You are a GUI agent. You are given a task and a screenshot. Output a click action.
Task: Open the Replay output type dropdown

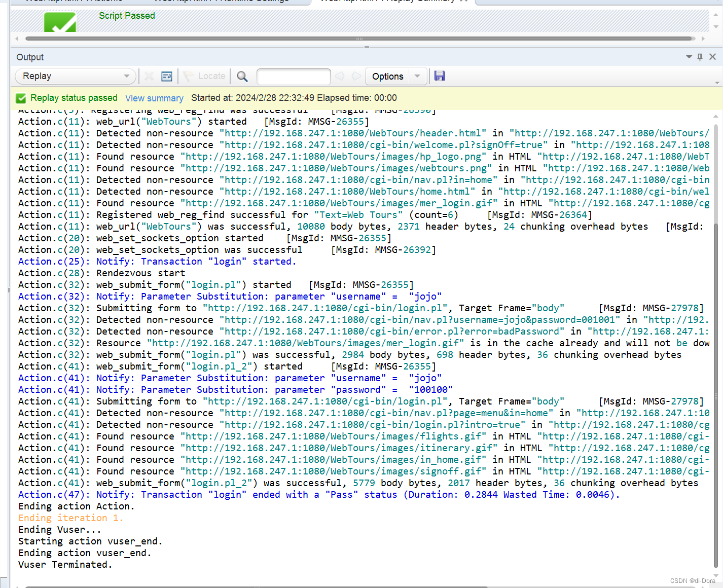click(76, 76)
